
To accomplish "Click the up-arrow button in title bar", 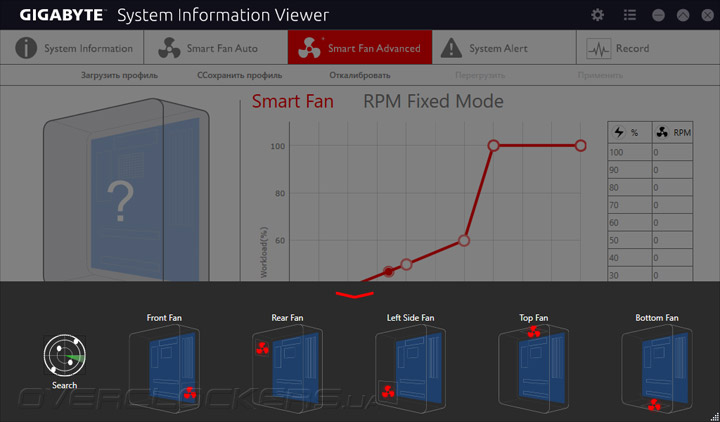I will (x=683, y=15).
